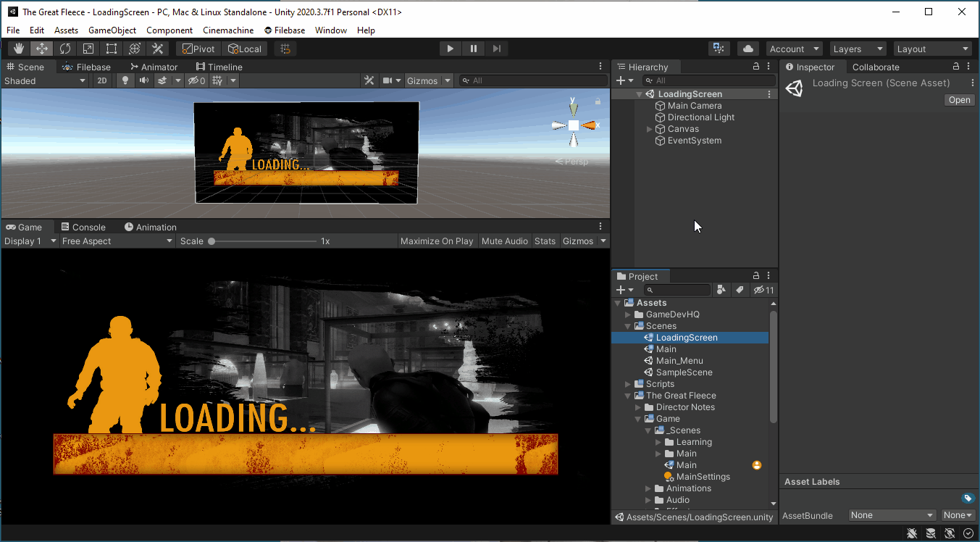
Task: Open the Cinemachine menu
Action: coord(228,30)
